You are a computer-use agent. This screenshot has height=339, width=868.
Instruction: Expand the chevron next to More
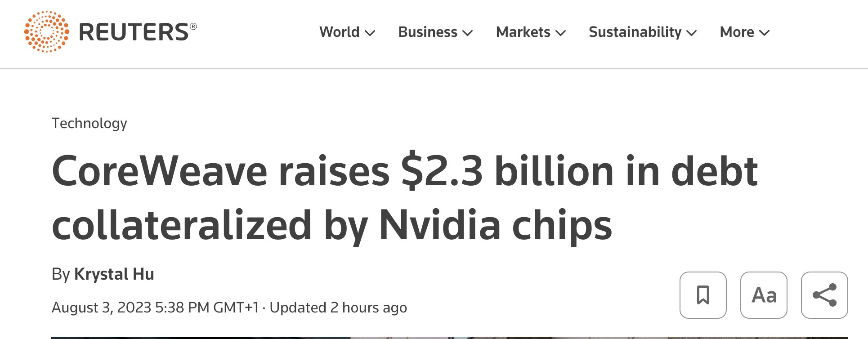(x=765, y=33)
